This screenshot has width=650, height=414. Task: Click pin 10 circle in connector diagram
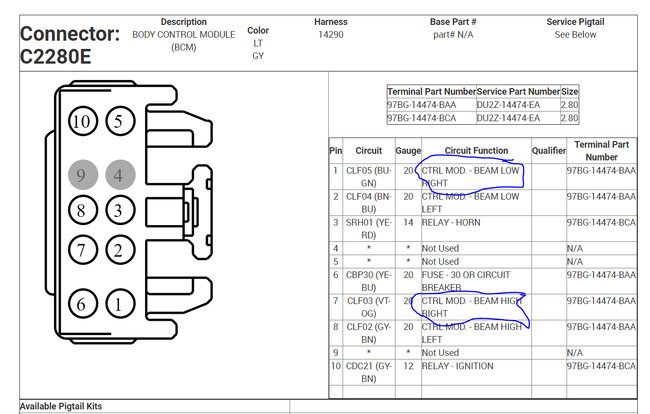pos(83,121)
